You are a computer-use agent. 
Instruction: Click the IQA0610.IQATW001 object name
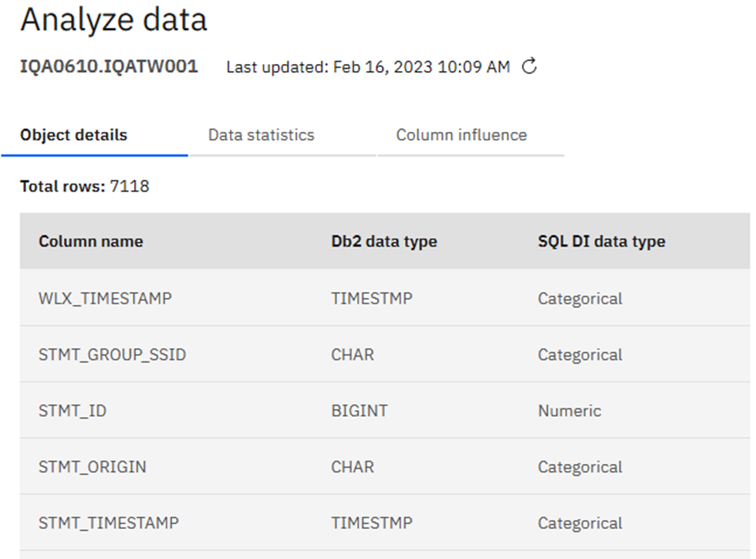click(109, 67)
